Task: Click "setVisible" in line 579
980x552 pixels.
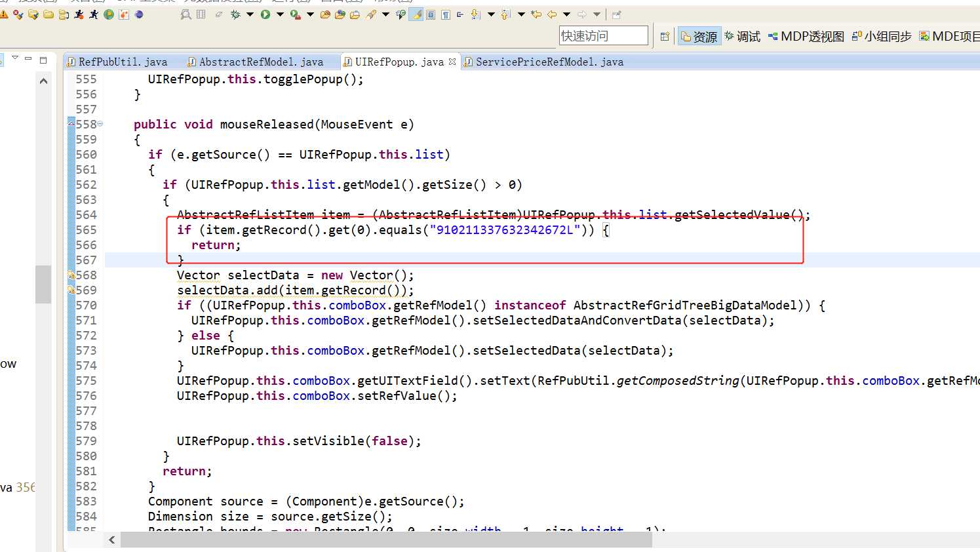Action: [x=328, y=441]
